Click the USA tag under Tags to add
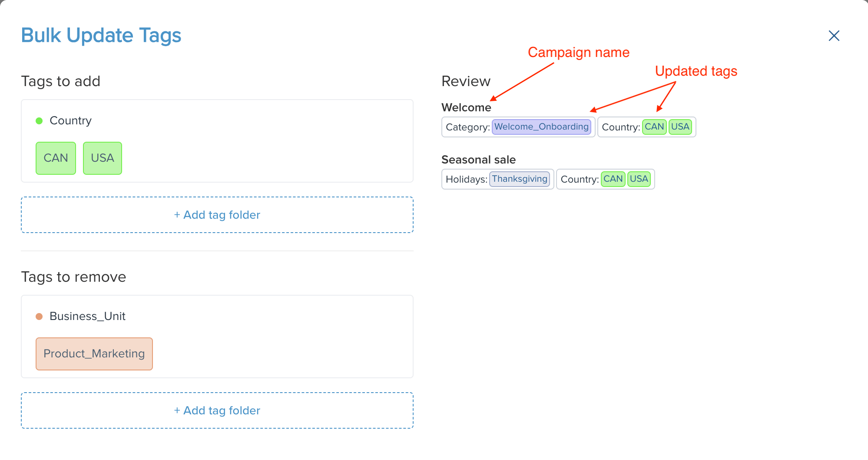Image resolution: width=868 pixels, height=460 pixels. [x=103, y=158]
